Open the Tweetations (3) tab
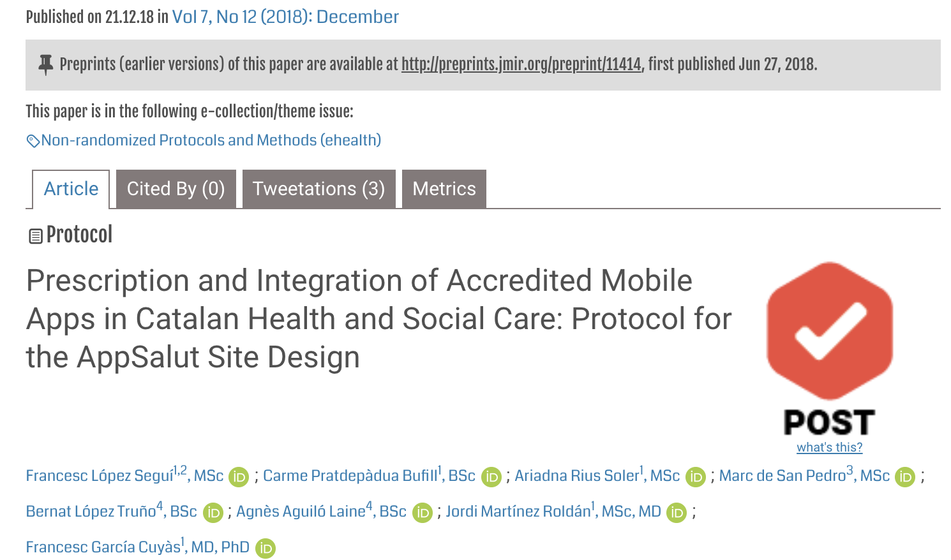The height and width of the screenshot is (560, 951). pyautogui.click(x=318, y=189)
